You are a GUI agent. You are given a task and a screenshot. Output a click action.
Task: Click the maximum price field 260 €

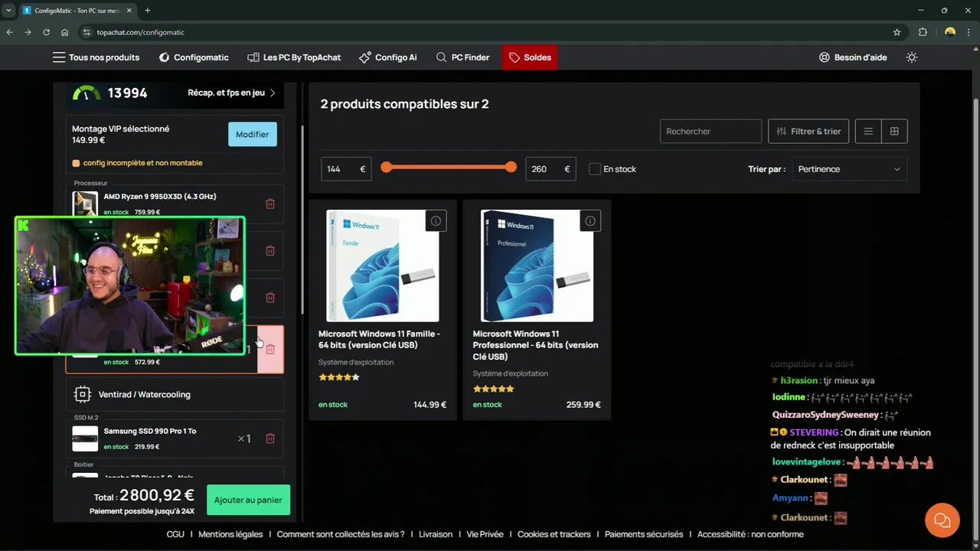550,169
